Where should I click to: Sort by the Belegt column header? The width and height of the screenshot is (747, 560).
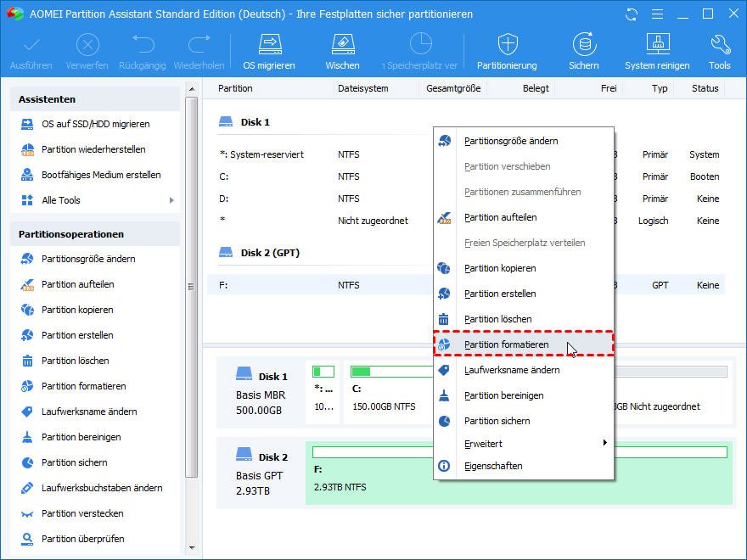click(536, 88)
